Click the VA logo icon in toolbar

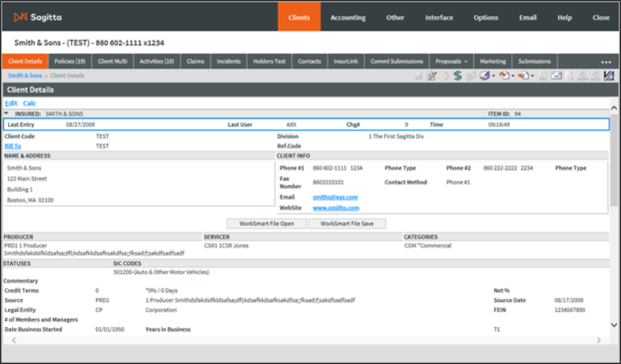608,75
